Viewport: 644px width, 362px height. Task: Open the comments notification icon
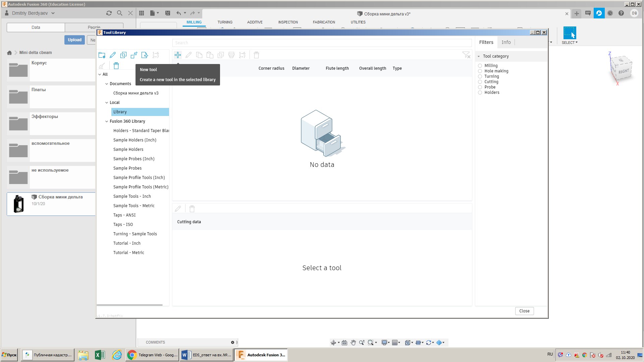pyautogui.click(x=588, y=13)
